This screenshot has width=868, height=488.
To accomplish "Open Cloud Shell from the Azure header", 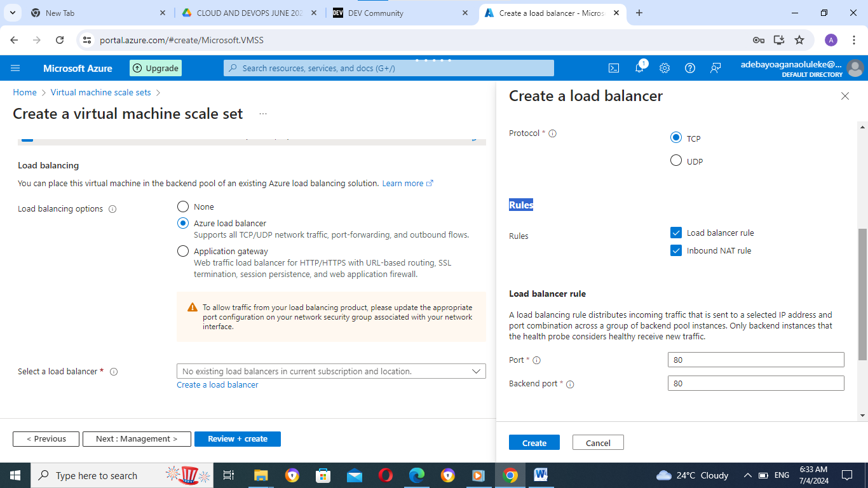I will [614, 68].
